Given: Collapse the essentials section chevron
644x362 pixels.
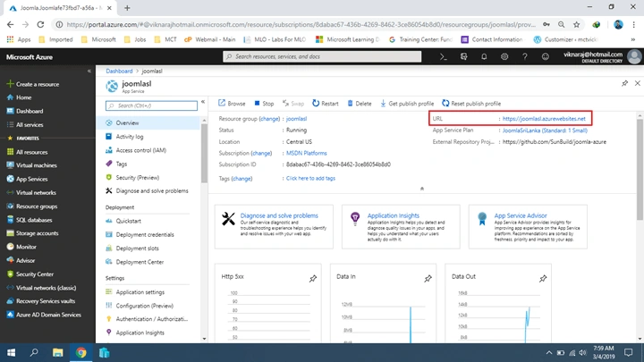Looking at the screenshot, I should coord(422,189).
